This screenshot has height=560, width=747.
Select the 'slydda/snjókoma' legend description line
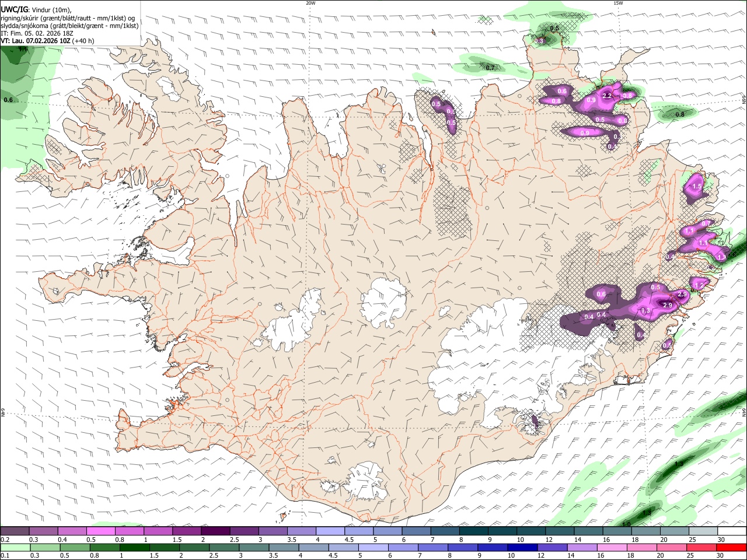tap(69, 26)
